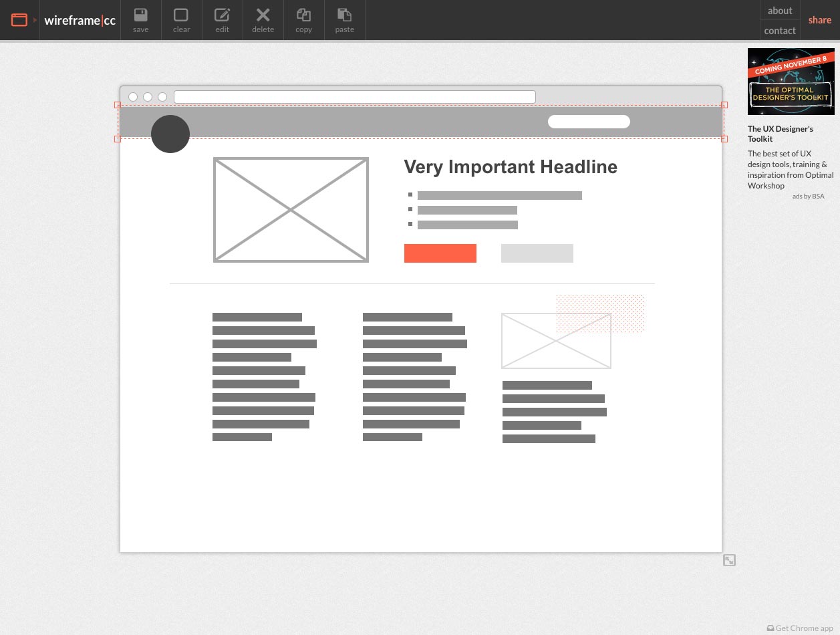Open the Get Chrome app link
840x635 pixels.
tap(800, 628)
